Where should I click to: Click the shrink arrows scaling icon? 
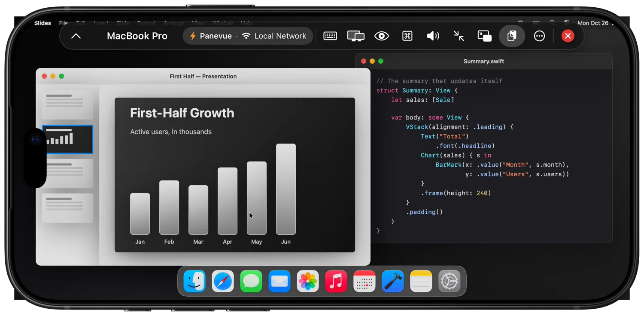click(x=459, y=36)
